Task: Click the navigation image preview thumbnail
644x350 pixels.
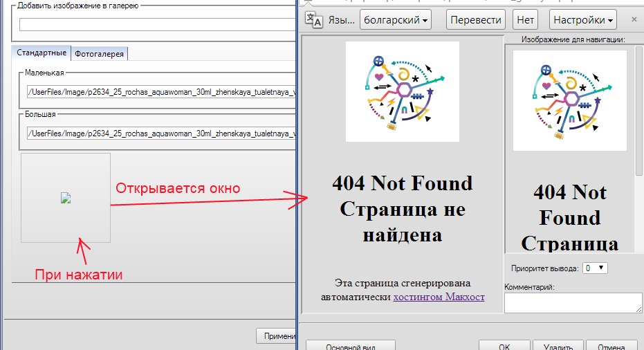Action: pos(570,101)
